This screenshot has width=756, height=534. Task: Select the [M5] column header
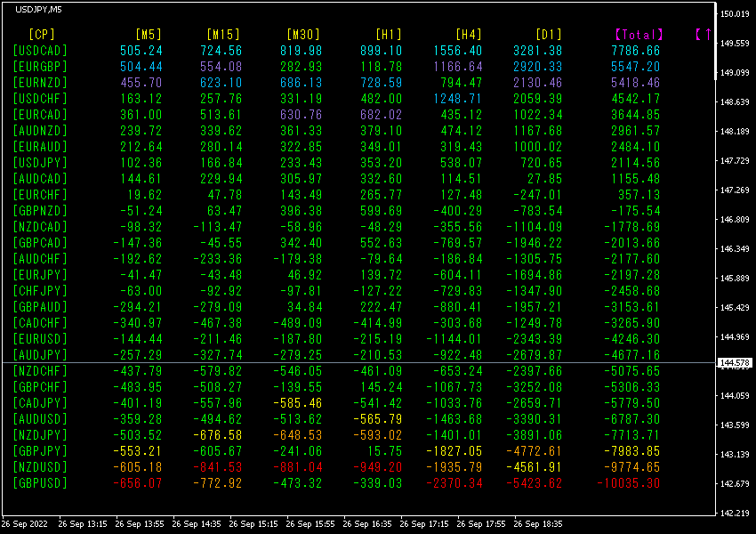pyautogui.click(x=149, y=35)
